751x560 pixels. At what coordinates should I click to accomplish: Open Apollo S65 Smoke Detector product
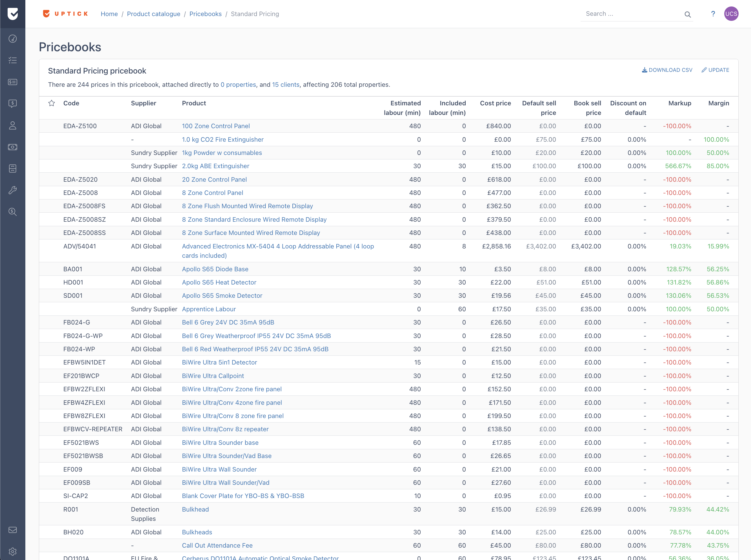click(222, 295)
